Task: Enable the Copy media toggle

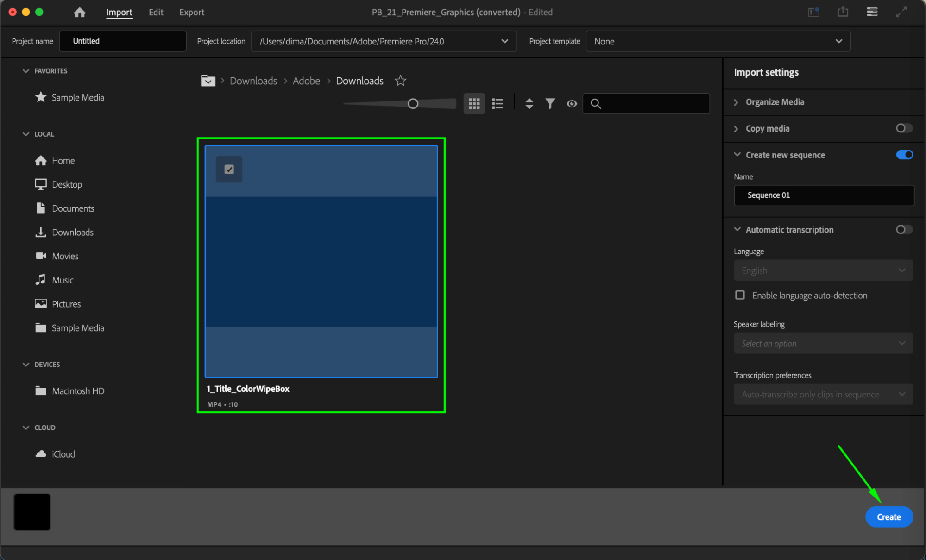Action: click(x=904, y=128)
